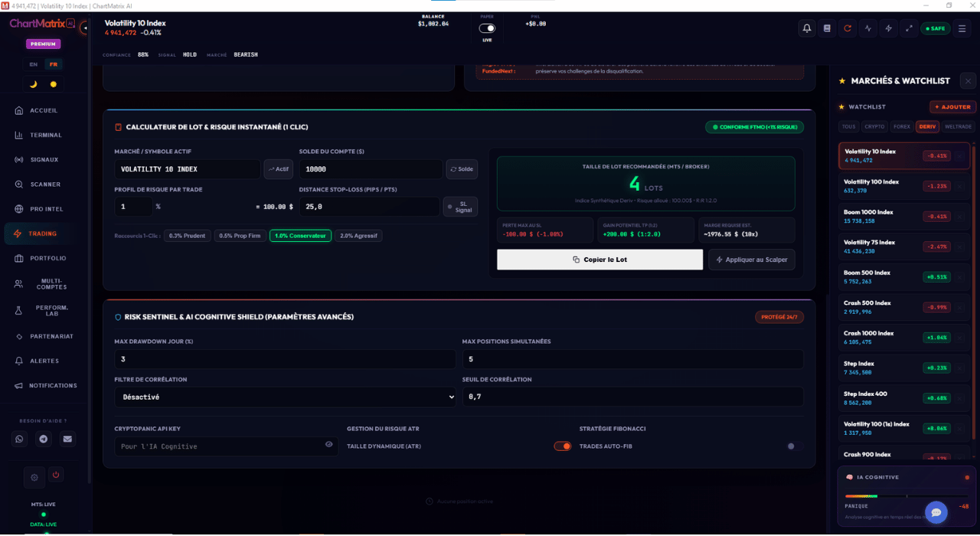This screenshot has width=980, height=536.
Task: Switch to light mode with the sun icon
Action: point(53,84)
